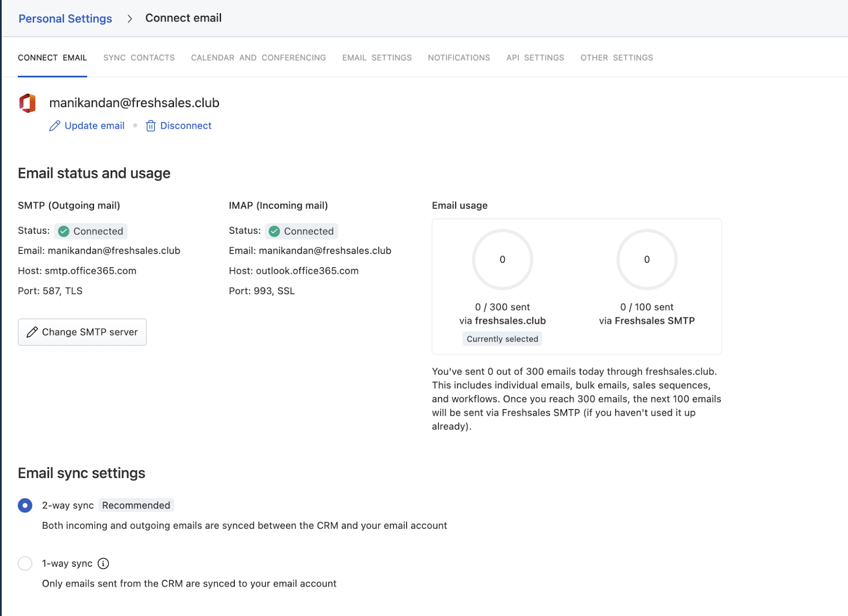Screen dimensions: 848x616
Task: Click the via freshsales.club label
Action: tap(502, 321)
